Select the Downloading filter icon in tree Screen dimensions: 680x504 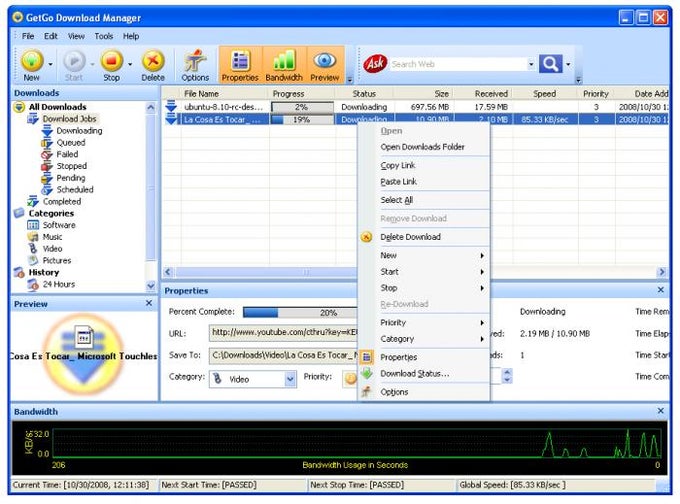[47, 131]
